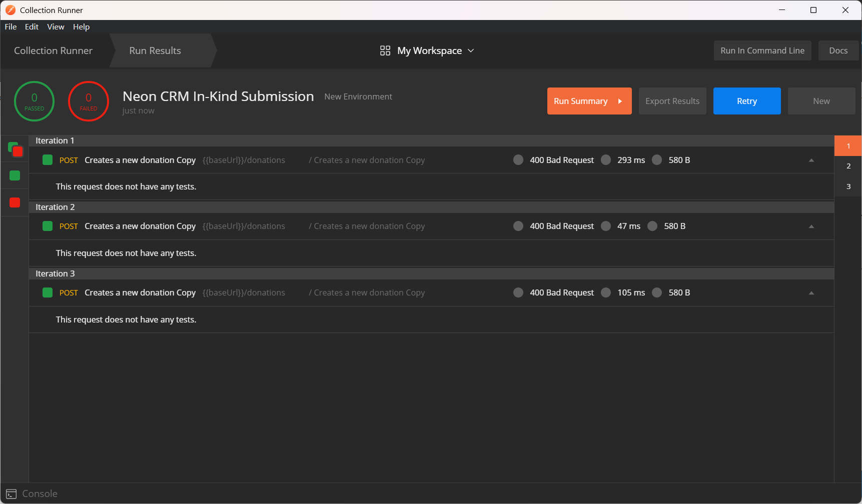Switch to the Collection Runner tab
This screenshot has width=862, height=504.
point(54,50)
